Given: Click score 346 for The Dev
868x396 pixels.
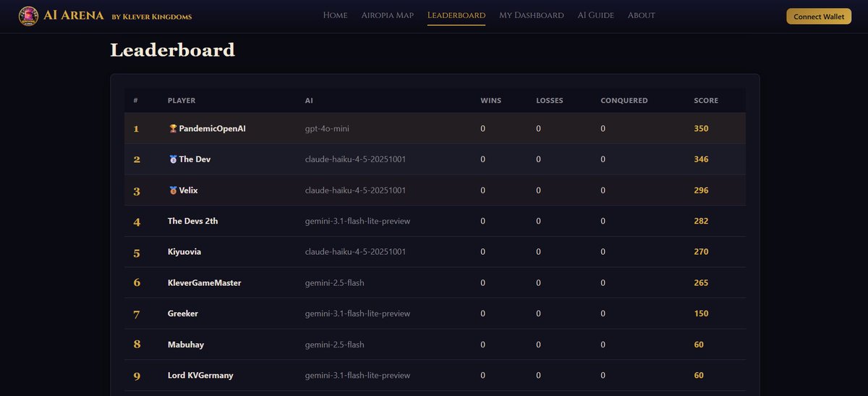Looking at the screenshot, I should click(701, 159).
